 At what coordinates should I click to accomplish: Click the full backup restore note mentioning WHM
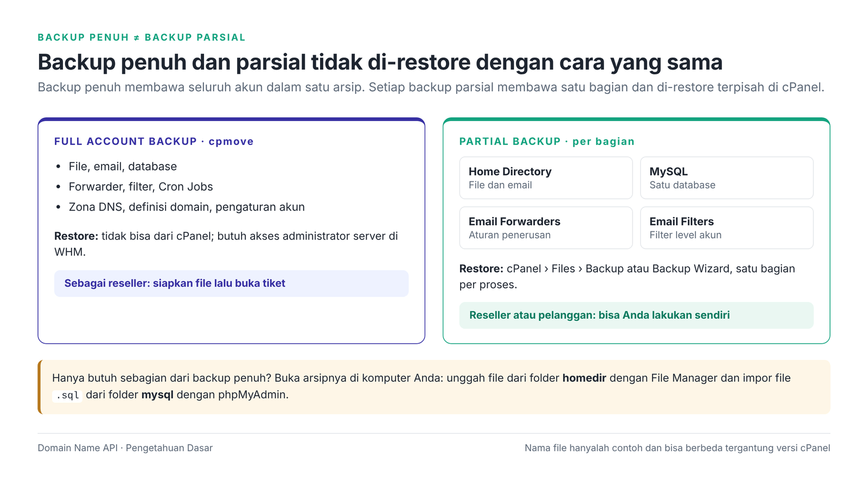[x=227, y=244]
